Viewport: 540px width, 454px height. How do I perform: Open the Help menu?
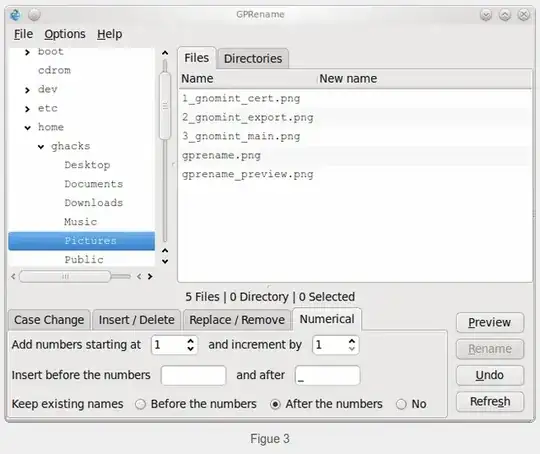point(110,34)
